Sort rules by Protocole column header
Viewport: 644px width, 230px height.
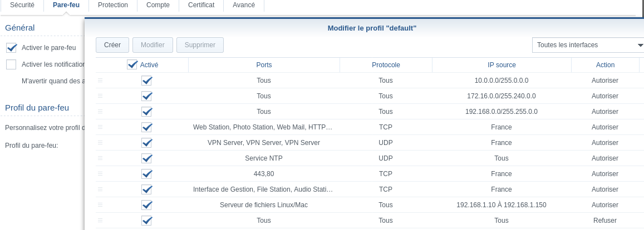tap(386, 65)
